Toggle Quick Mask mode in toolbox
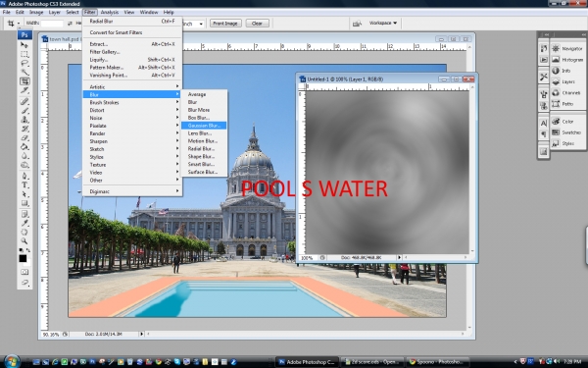This screenshot has width=588, height=368. (24, 272)
